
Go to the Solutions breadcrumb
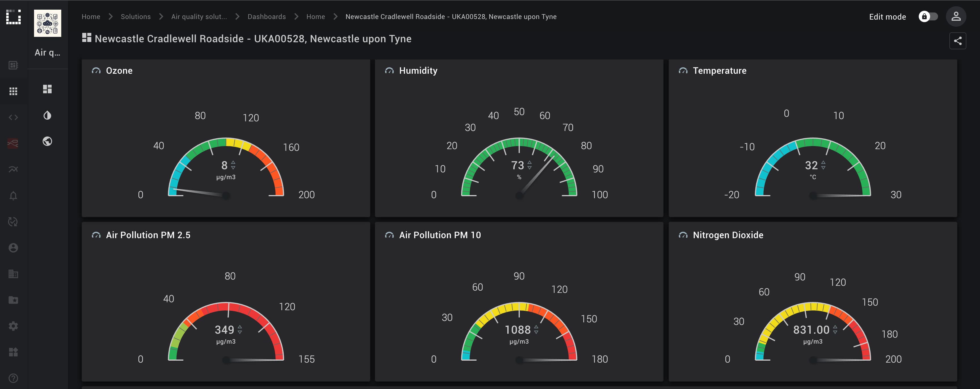[136, 17]
